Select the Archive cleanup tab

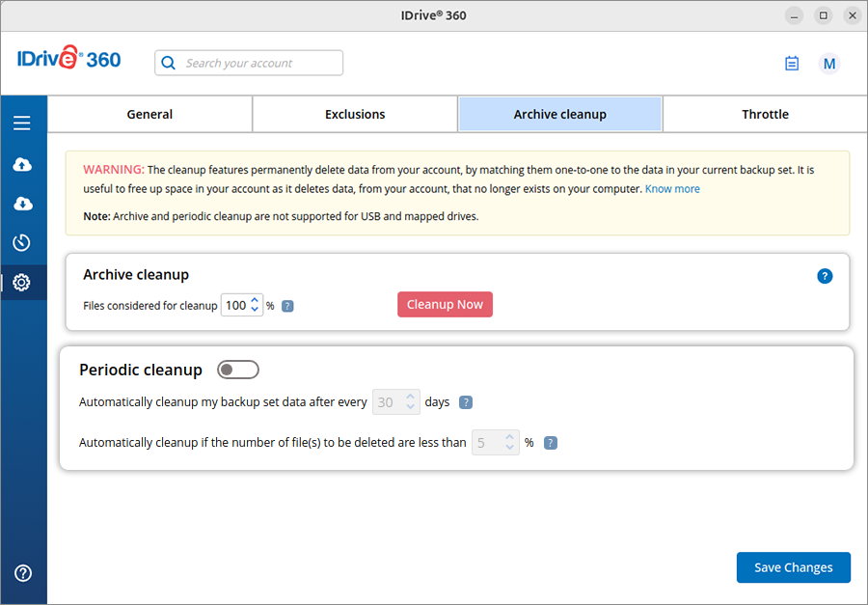point(560,114)
